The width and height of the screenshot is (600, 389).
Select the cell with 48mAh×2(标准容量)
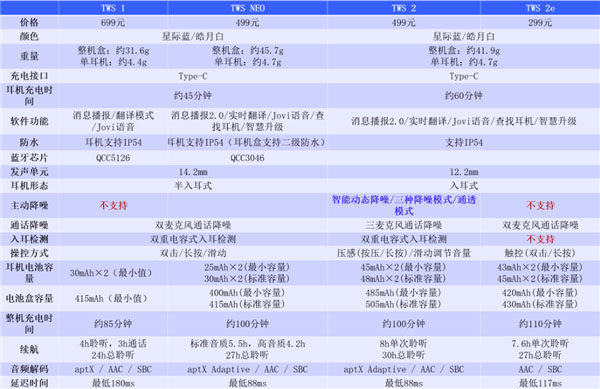click(404, 273)
